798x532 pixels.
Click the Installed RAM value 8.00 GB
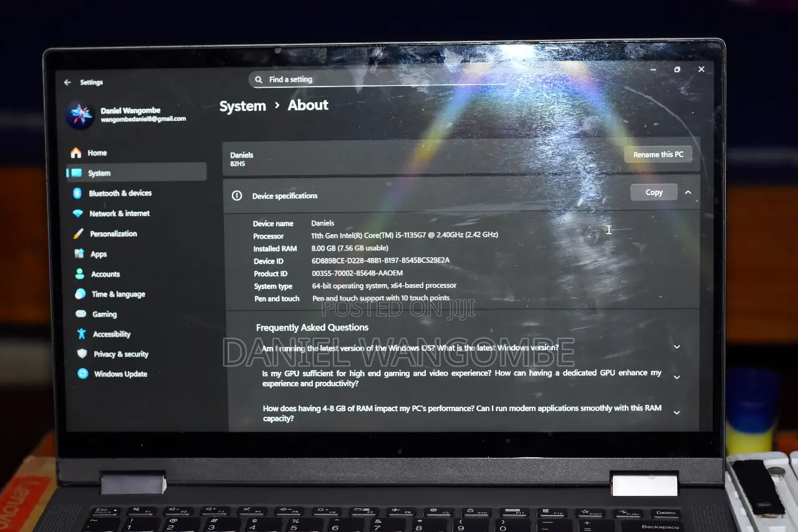[350, 248]
